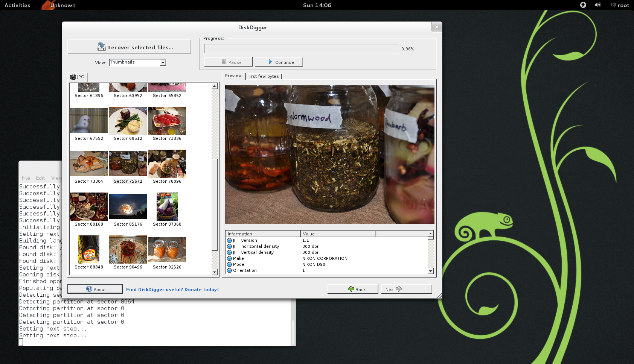Select thumbnail for Sector 87368
This screenshot has width=634, height=364.
click(x=167, y=206)
